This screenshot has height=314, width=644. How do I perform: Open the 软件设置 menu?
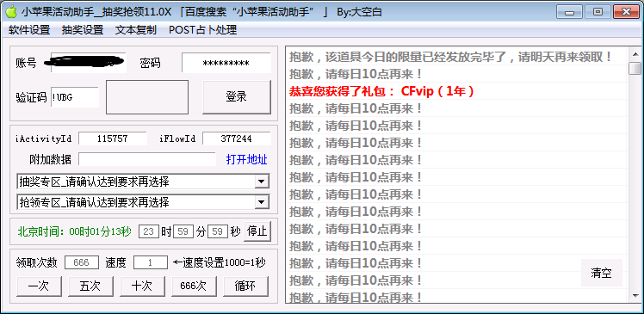coord(29,30)
